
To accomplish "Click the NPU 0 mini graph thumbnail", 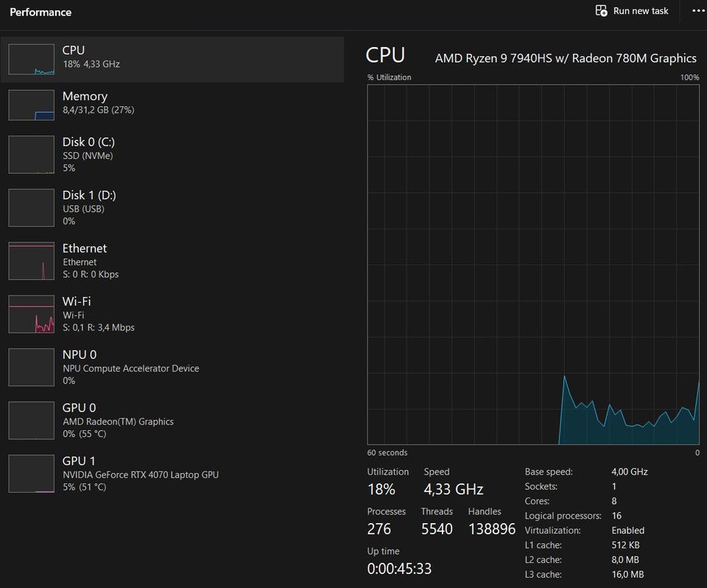I will point(32,368).
